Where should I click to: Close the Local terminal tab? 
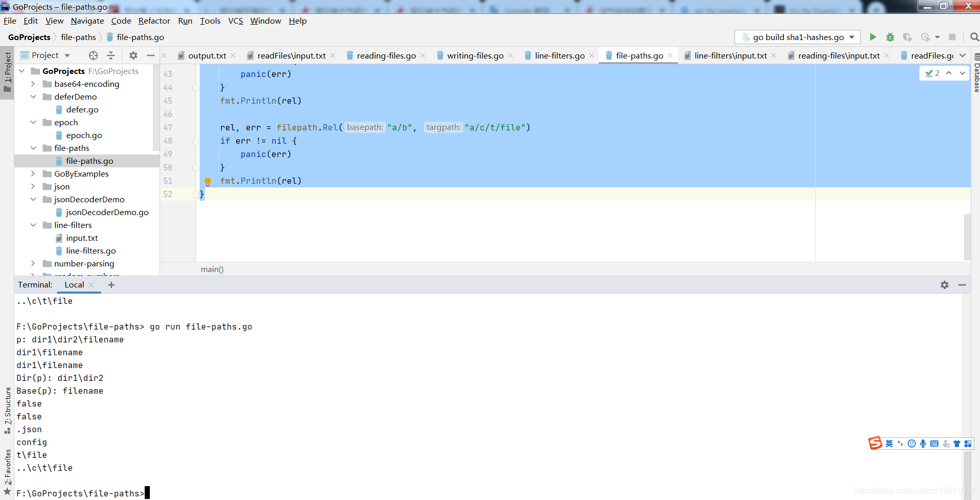(91, 285)
